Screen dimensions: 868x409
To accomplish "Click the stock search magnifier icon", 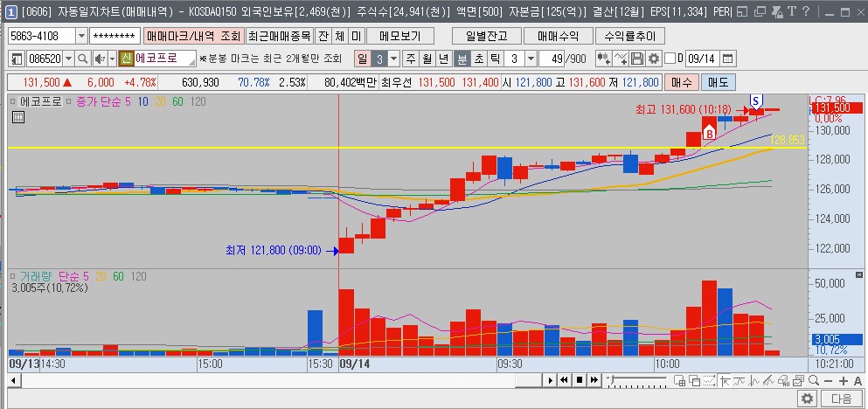I will point(82,59).
